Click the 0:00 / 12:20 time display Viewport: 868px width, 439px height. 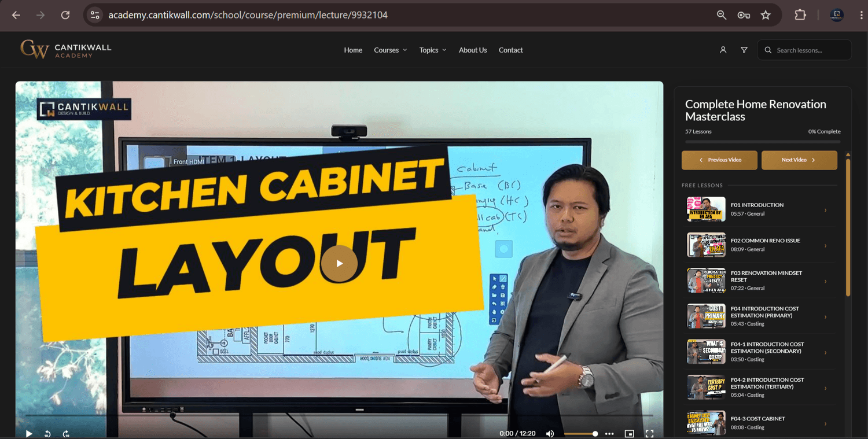click(517, 434)
